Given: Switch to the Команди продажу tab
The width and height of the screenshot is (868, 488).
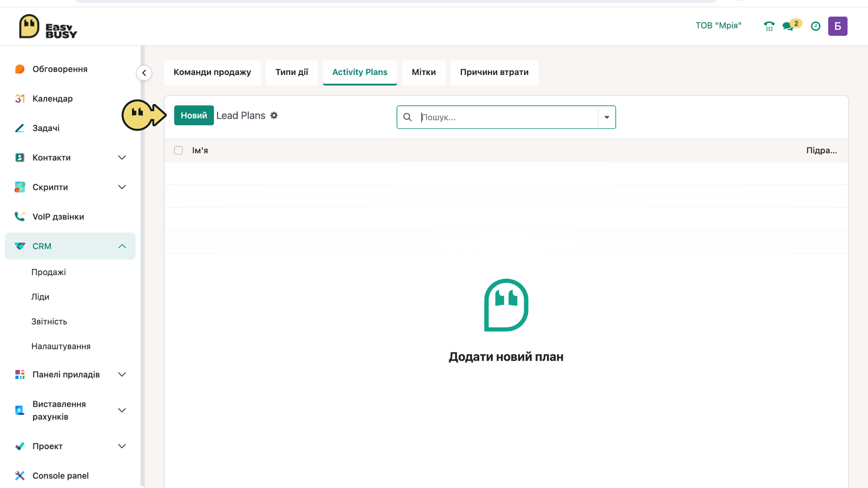Looking at the screenshot, I should coord(212,72).
